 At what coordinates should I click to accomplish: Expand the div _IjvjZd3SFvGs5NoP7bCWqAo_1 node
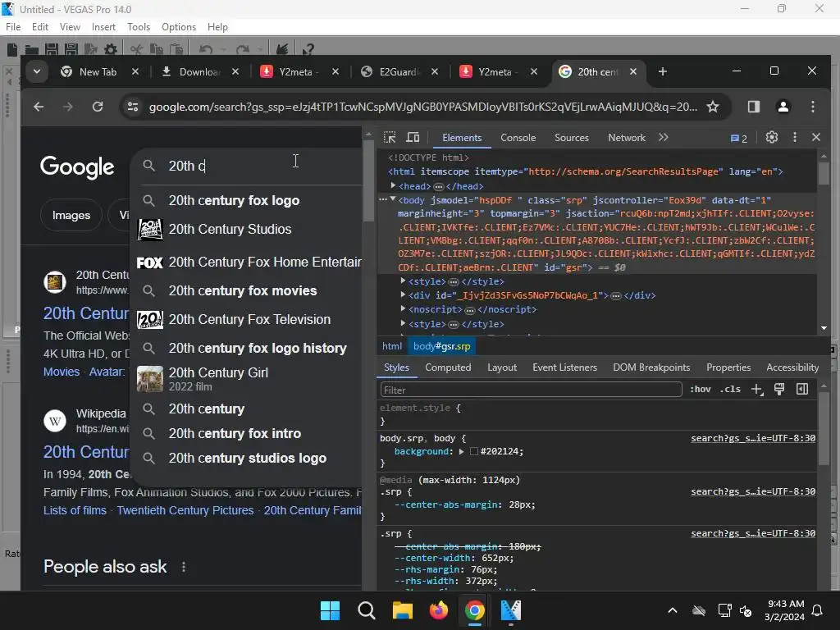403,294
